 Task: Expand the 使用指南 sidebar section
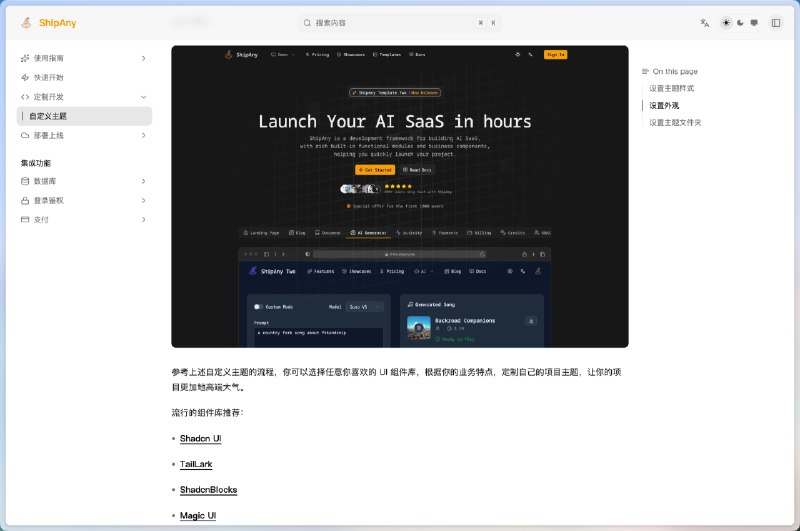143,58
